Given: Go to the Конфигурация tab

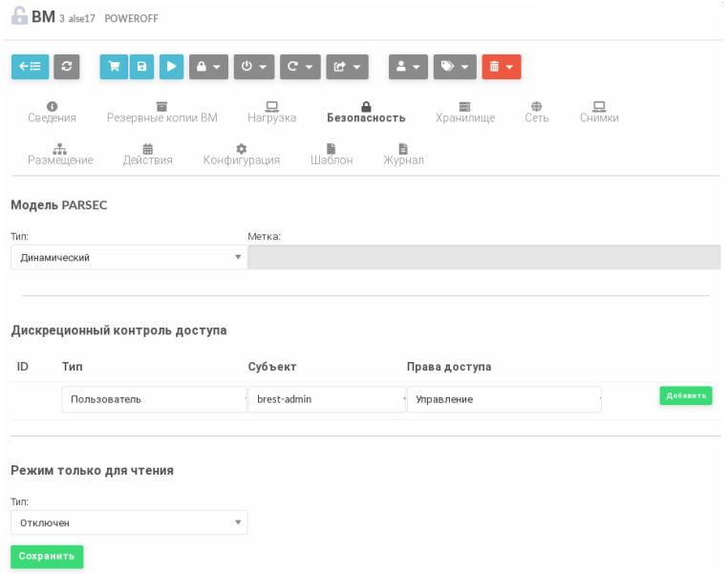Looking at the screenshot, I should pos(242,155).
